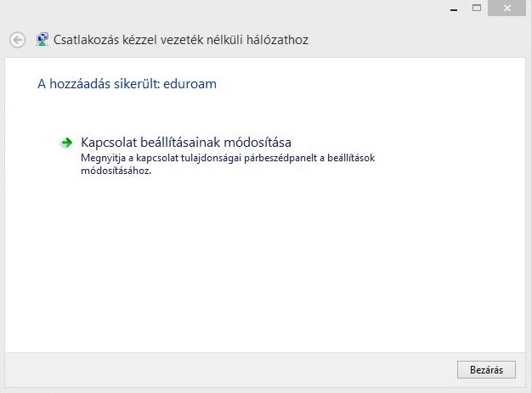Click the back arrow button
Image resolution: width=532 pixels, height=393 pixels.
[x=17, y=40]
